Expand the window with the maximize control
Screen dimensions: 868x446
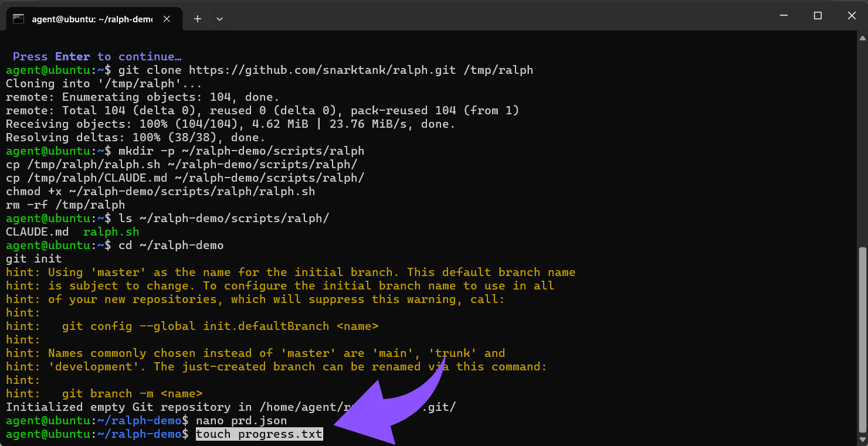click(817, 15)
